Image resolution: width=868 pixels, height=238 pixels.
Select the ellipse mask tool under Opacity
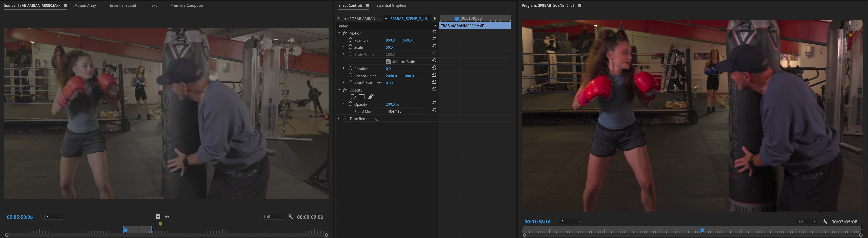pos(352,97)
